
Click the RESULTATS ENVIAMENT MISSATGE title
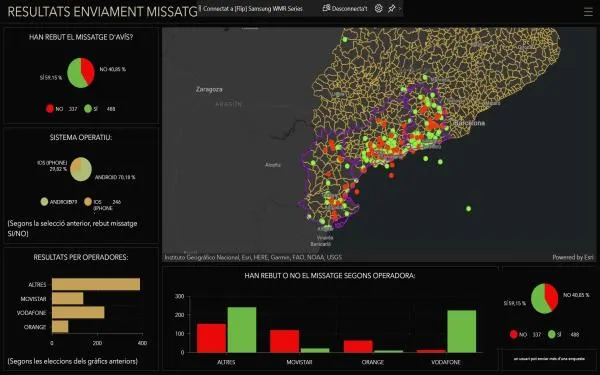pos(103,12)
